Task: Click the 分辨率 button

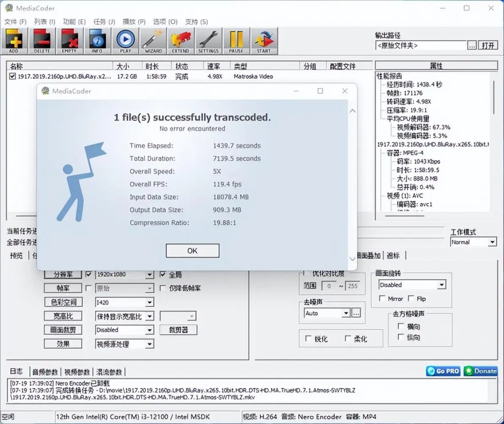Action: click(63, 274)
